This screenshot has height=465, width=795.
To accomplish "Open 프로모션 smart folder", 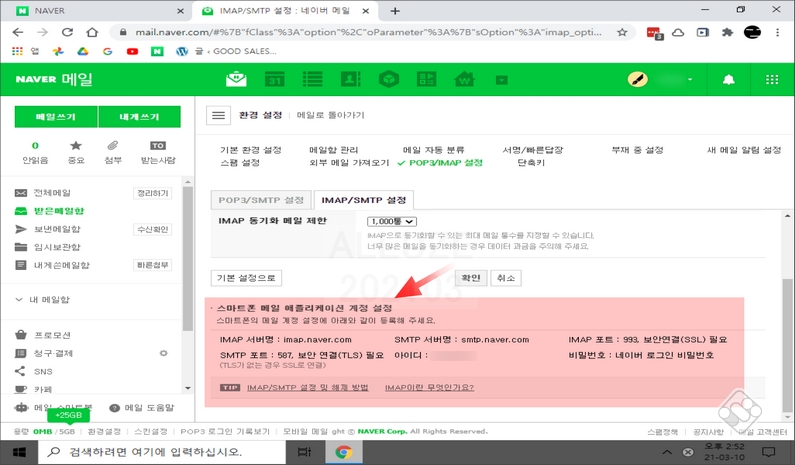I will [x=52, y=335].
